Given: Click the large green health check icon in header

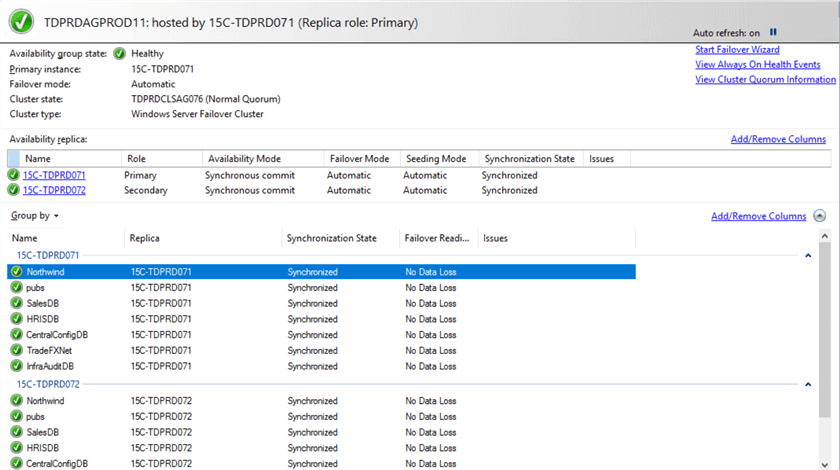Looking at the screenshot, I should [21, 22].
